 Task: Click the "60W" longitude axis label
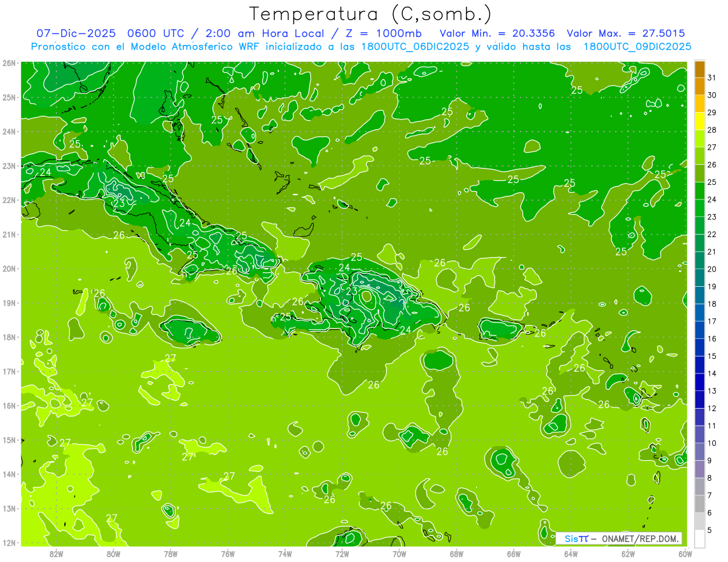685,554
